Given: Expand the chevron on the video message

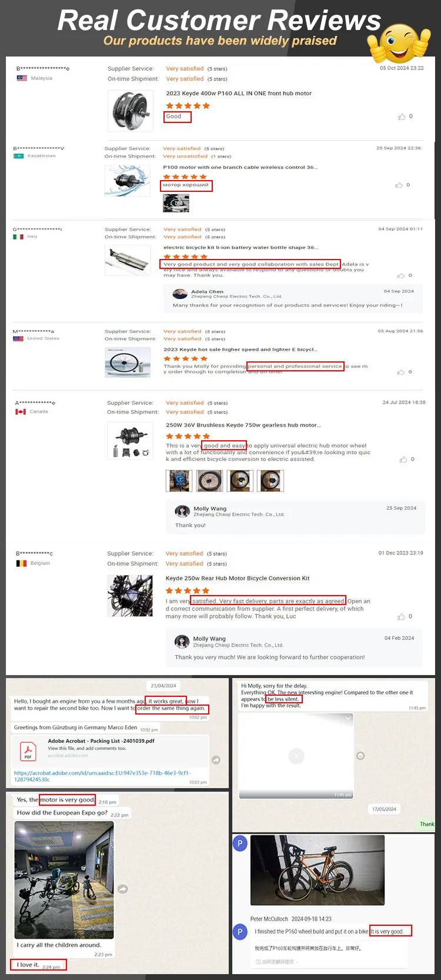Looking at the screenshot, I should pyautogui.click(x=348, y=718).
